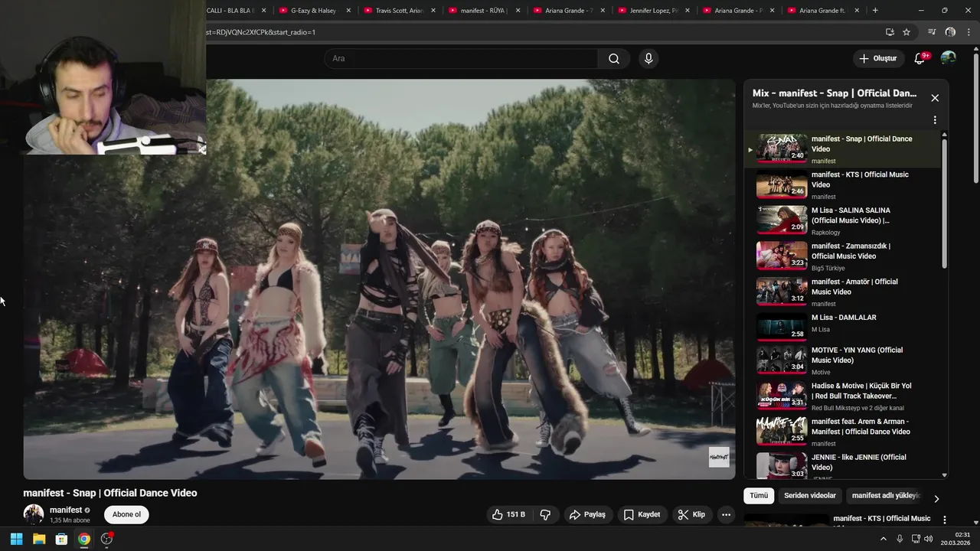Dislike the manifest Snap video
Viewport: 980px width, 551px height.
coord(545,514)
